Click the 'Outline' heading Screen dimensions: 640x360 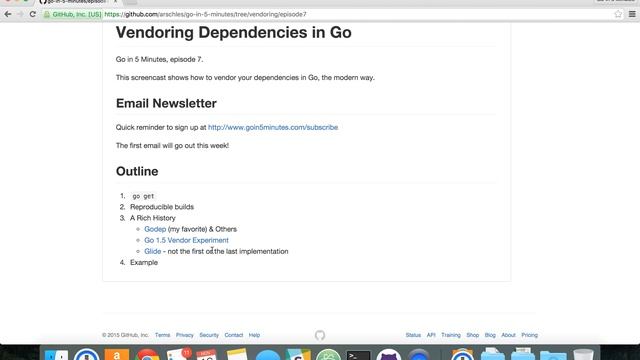pyautogui.click(x=137, y=171)
